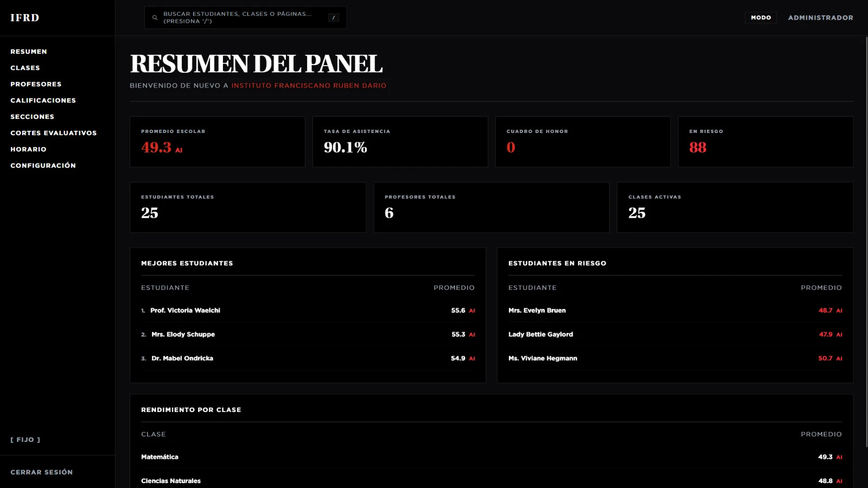Open the Horario page
Screen dimensions: 868x488
[28, 149]
